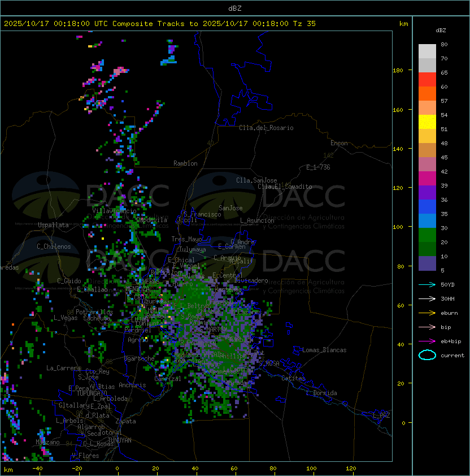Image resolution: width=470 pixels, height=476 pixels.
Task: Select the red swatch below 65 dBZ
Action: (x=427, y=80)
